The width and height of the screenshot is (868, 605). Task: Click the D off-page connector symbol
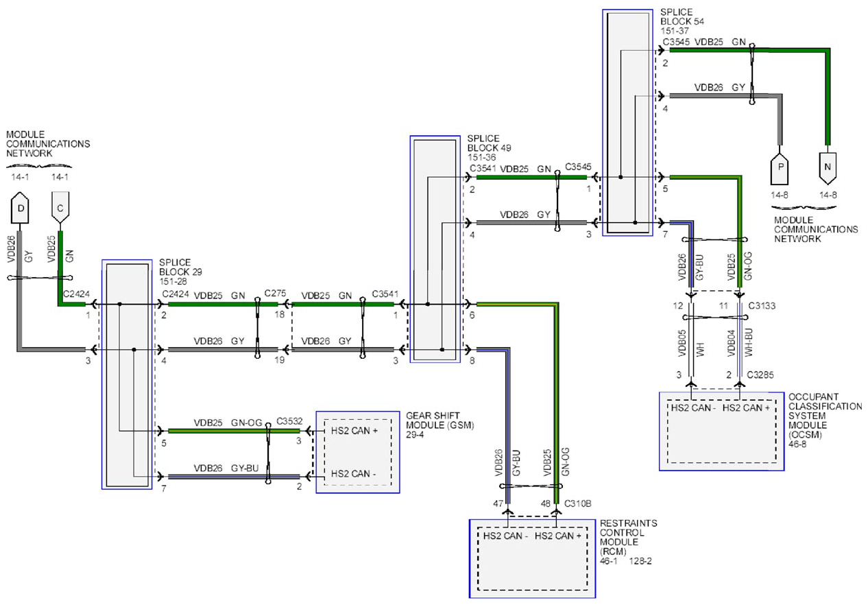pyautogui.click(x=21, y=210)
